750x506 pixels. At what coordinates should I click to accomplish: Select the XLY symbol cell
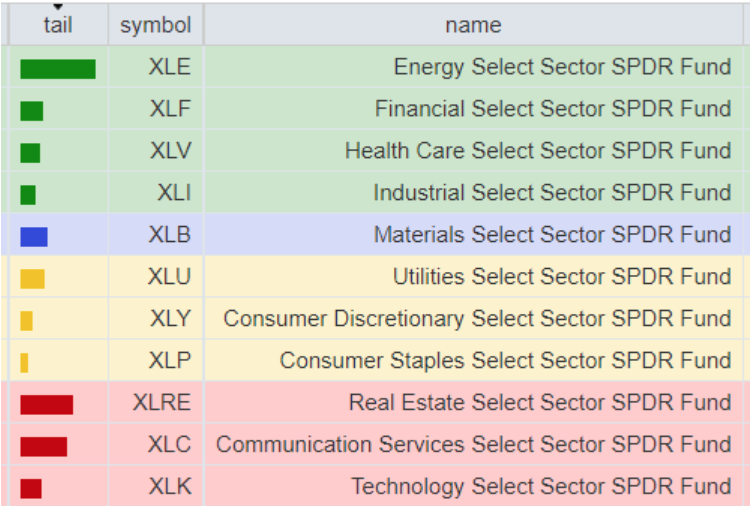coord(169,319)
